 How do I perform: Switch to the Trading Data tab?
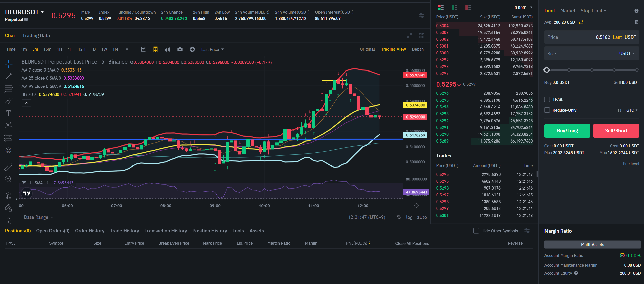coord(36,36)
